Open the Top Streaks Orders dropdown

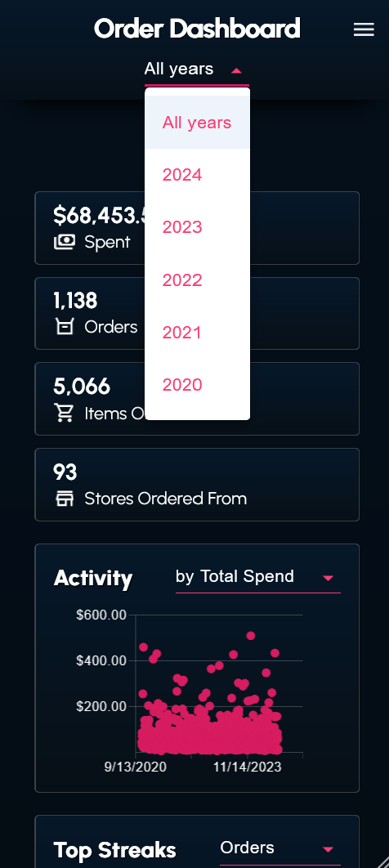[280, 848]
